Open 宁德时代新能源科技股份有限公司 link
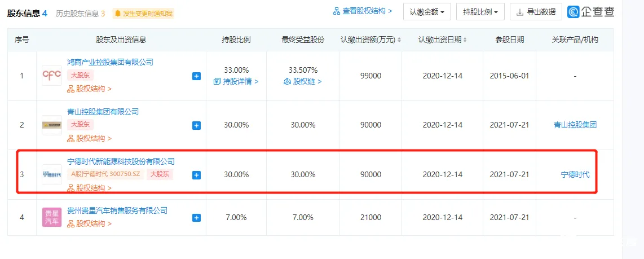The height and width of the screenshot is (259, 644). (x=121, y=161)
